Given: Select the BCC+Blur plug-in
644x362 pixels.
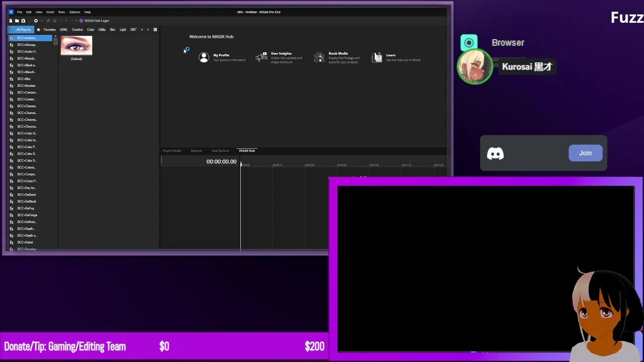Looking at the screenshot, I should click(x=30, y=79).
